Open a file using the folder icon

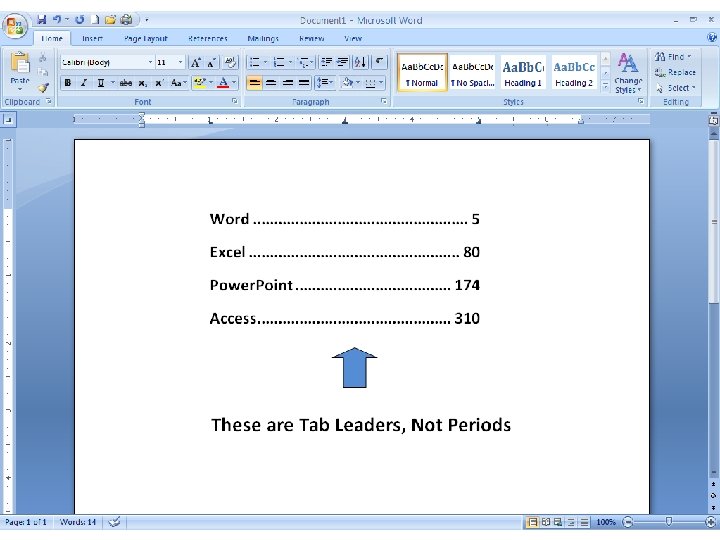(110, 20)
